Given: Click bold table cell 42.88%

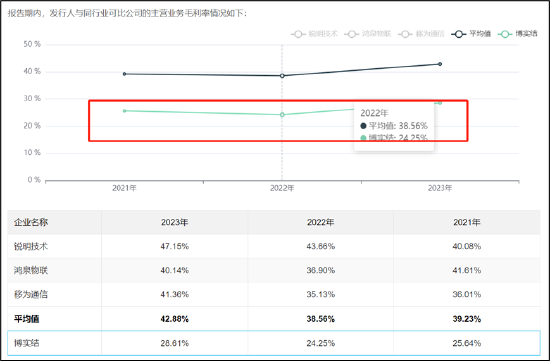Looking at the screenshot, I should click(175, 319).
